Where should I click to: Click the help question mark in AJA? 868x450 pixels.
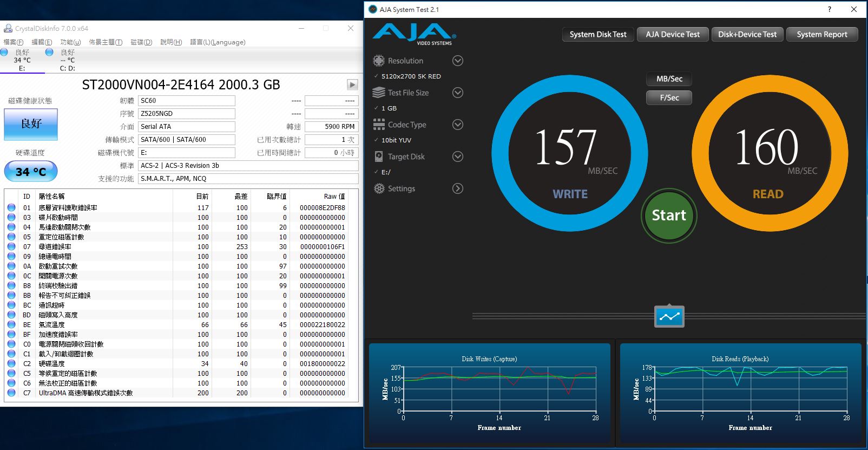click(830, 9)
